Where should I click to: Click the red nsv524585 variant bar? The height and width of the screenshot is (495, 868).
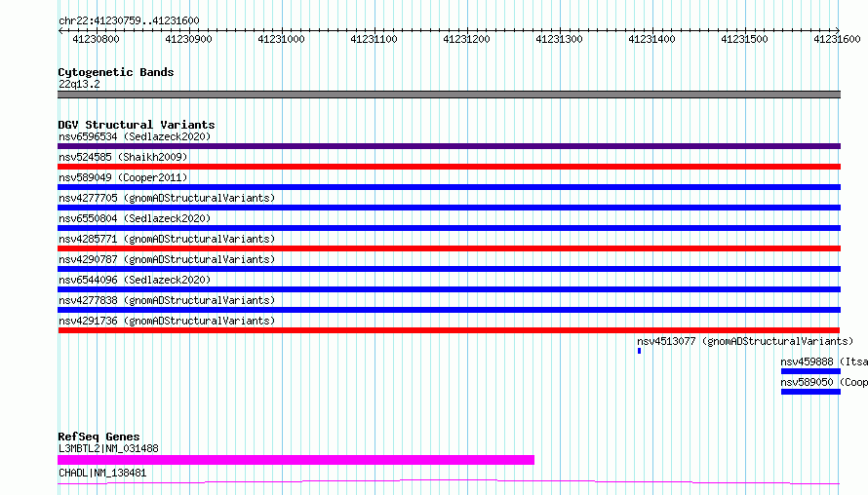coord(449,167)
